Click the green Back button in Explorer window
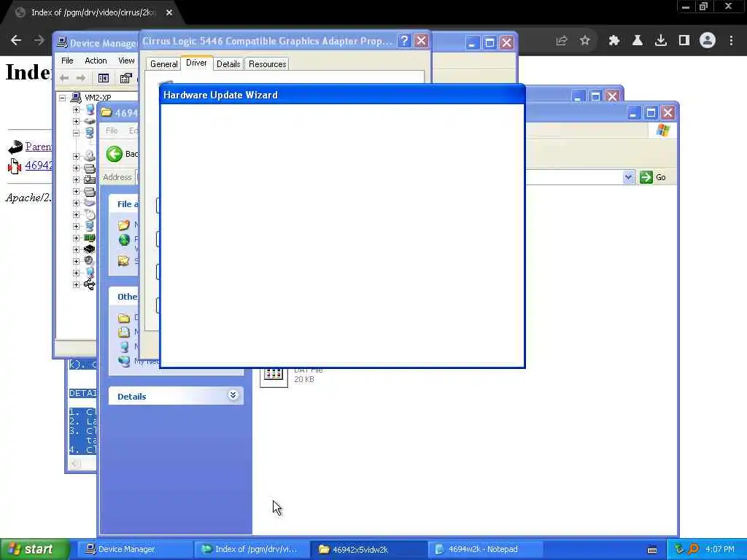The image size is (747, 560). point(115,154)
